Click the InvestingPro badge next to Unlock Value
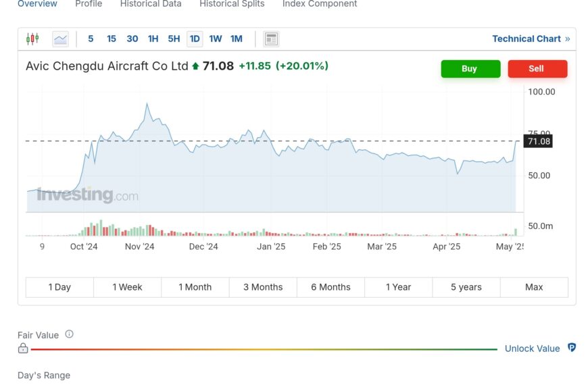Viewport: 588px width, 385px height. 572,348
